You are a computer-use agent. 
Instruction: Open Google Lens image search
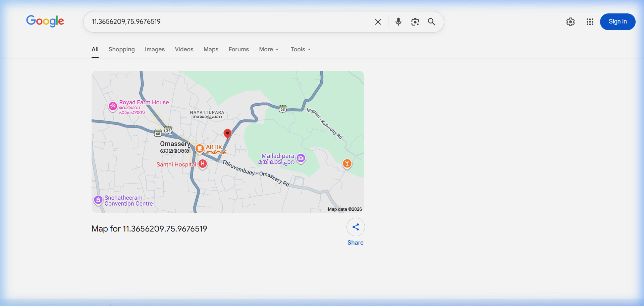[415, 21]
